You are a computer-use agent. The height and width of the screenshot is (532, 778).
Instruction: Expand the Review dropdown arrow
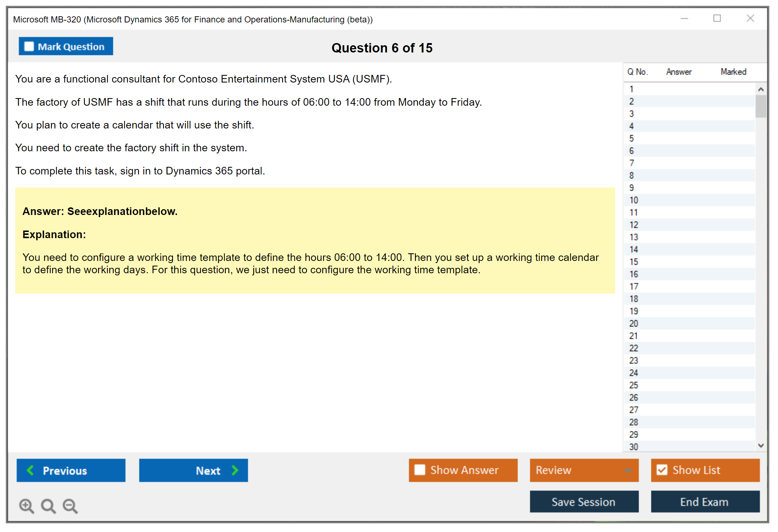(628, 470)
